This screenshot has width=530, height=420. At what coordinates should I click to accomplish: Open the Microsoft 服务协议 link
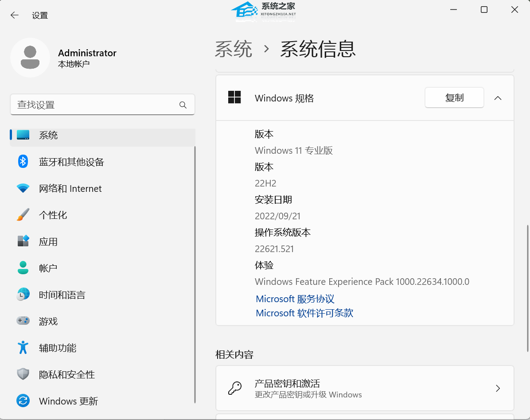pyautogui.click(x=295, y=299)
